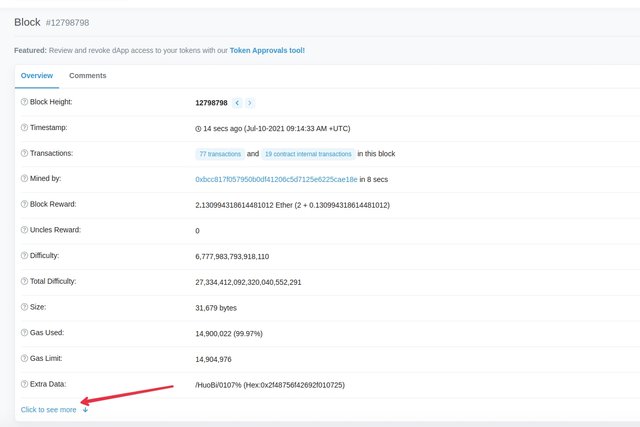Click the Gas Used help icon
This screenshot has width=640, height=427.
(x=24, y=333)
